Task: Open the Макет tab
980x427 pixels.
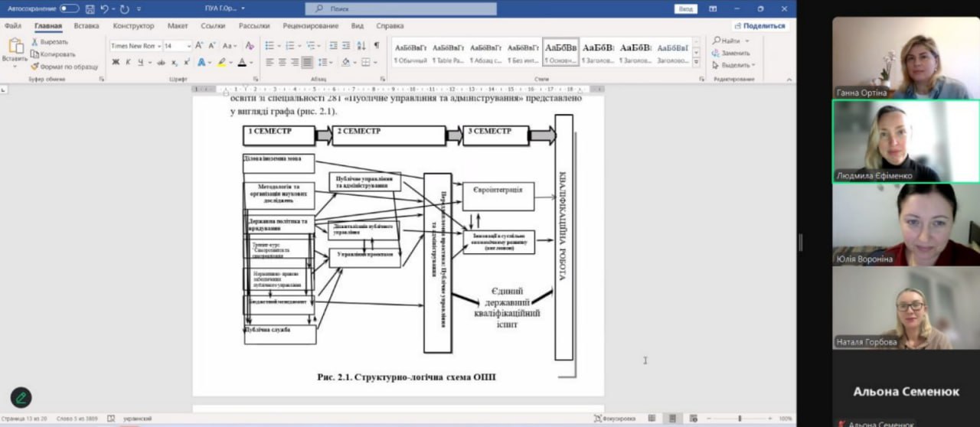Action: pos(178,25)
